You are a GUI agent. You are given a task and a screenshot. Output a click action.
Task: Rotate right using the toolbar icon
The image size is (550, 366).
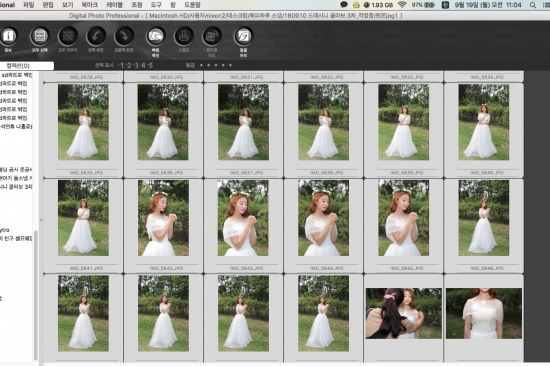coord(124,36)
